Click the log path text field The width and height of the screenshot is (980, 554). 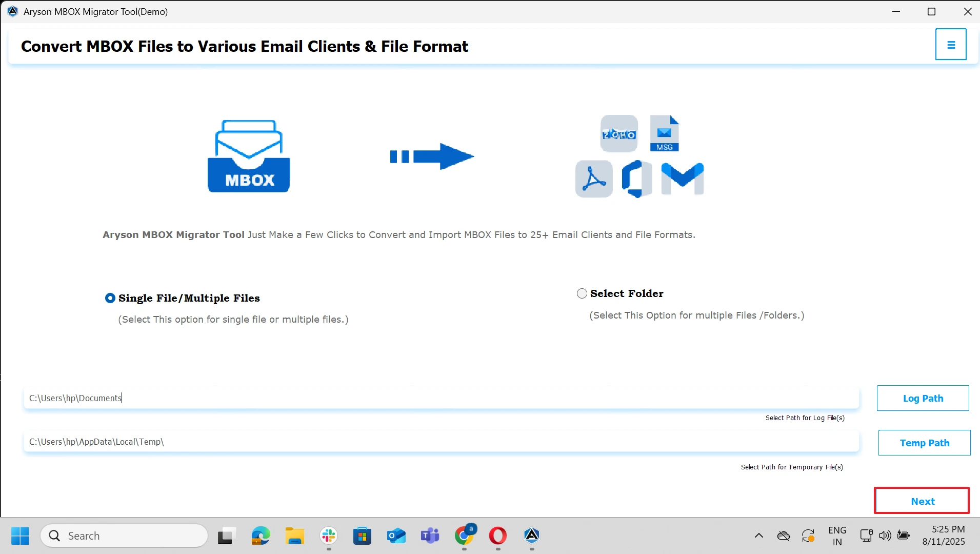[x=441, y=398]
